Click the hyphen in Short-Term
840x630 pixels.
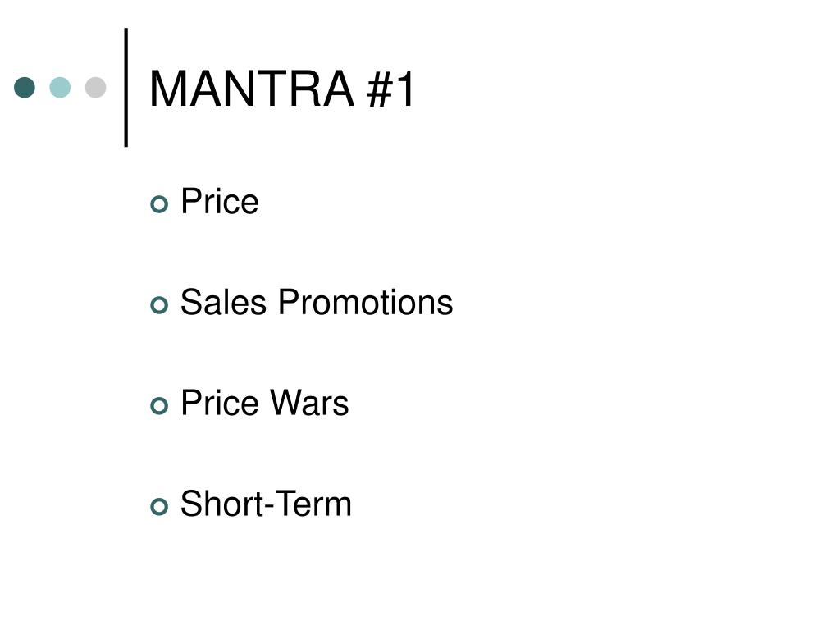269,507
